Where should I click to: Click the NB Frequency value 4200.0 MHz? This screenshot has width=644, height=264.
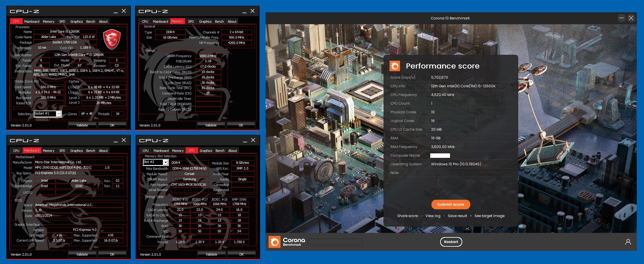(x=237, y=43)
